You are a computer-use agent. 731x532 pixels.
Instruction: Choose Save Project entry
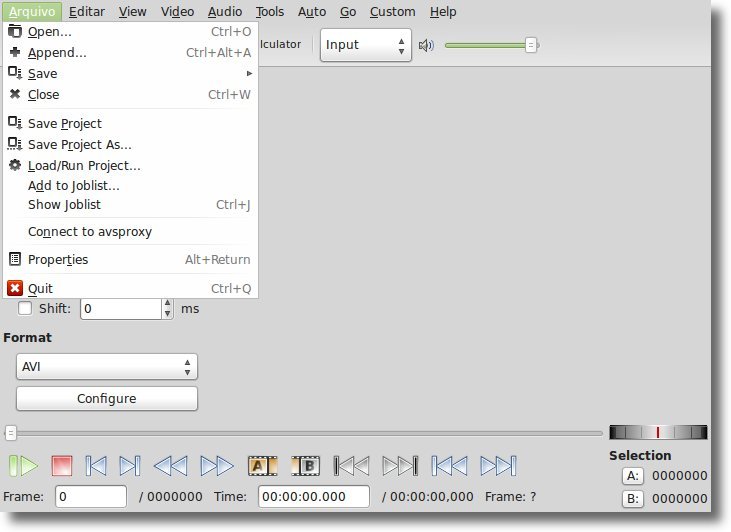tap(131, 123)
